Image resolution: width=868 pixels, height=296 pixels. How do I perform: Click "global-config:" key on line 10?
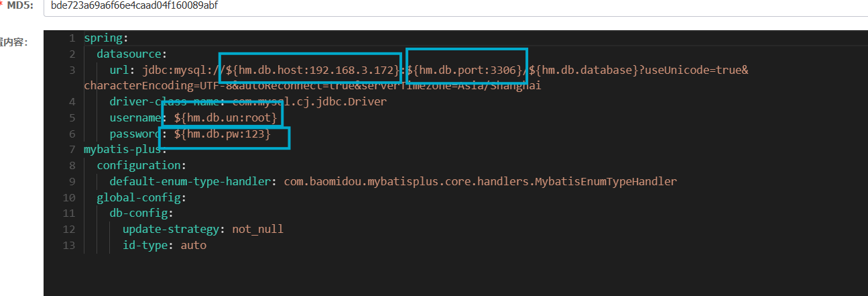pos(141,198)
